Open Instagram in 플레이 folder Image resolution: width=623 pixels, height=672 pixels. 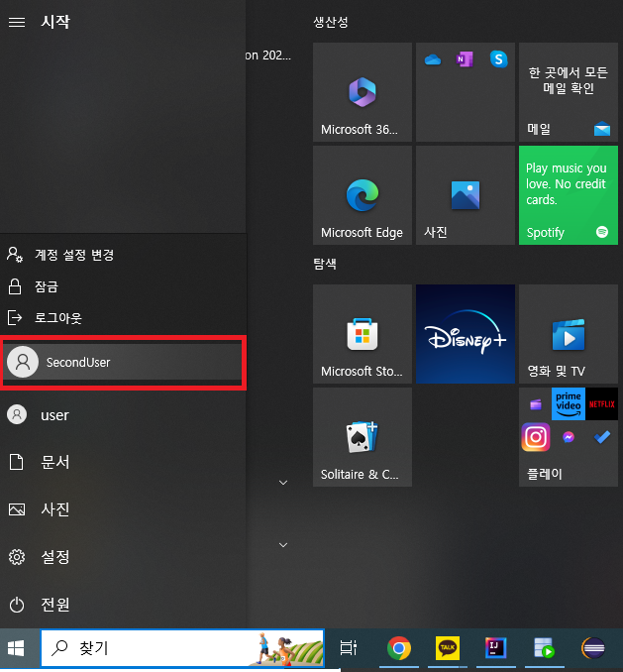pos(535,437)
